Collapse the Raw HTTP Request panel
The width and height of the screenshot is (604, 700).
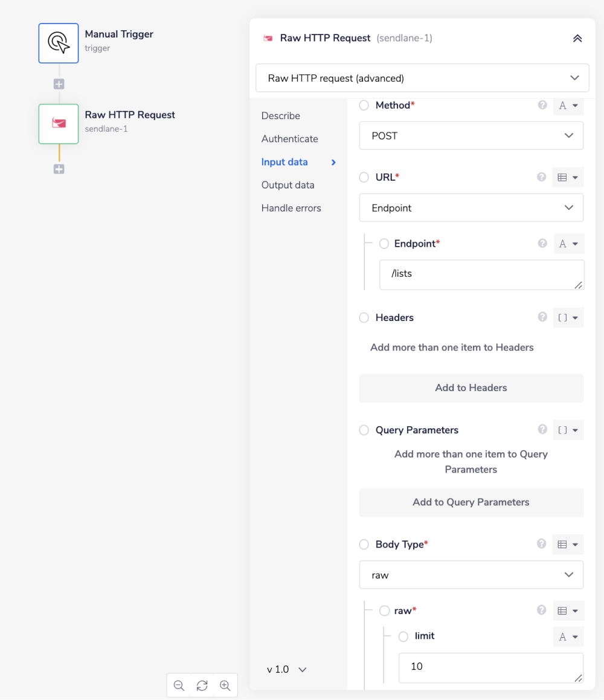(577, 38)
